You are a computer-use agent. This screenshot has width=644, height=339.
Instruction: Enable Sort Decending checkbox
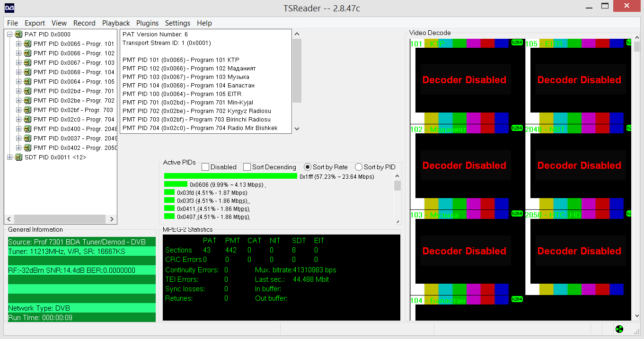tap(247, 167)
